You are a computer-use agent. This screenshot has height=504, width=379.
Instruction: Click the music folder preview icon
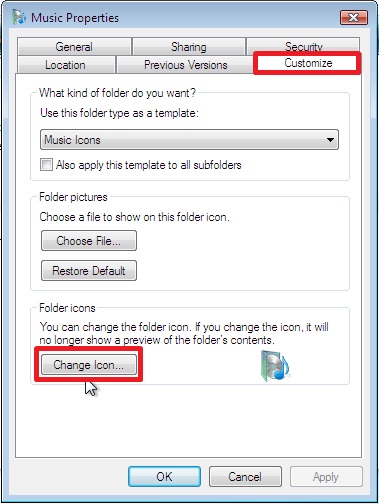pos(275,366)
